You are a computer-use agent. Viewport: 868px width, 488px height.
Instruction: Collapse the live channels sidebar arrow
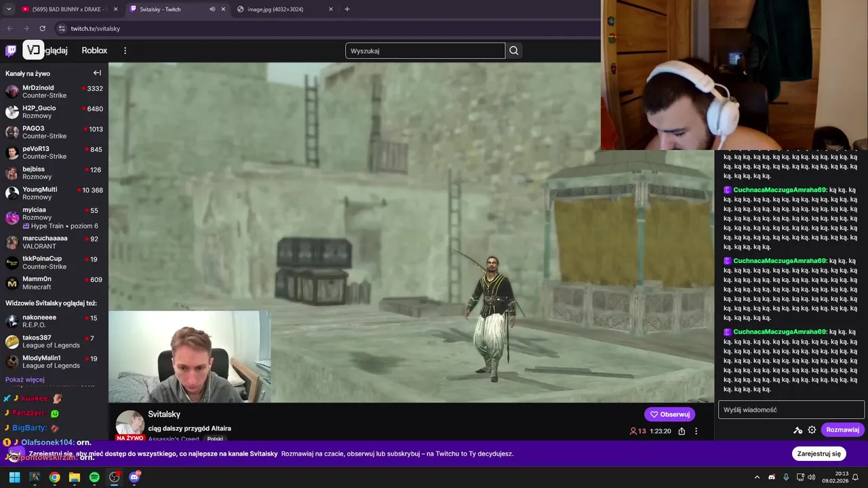(x=97, y=73)
